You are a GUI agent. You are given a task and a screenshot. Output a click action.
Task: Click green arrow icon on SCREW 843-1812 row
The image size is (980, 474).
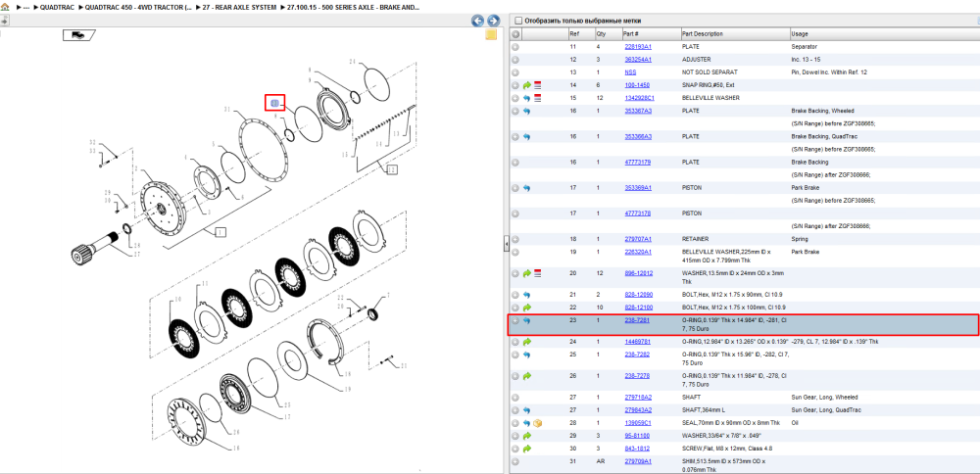(x=527, y=449)
